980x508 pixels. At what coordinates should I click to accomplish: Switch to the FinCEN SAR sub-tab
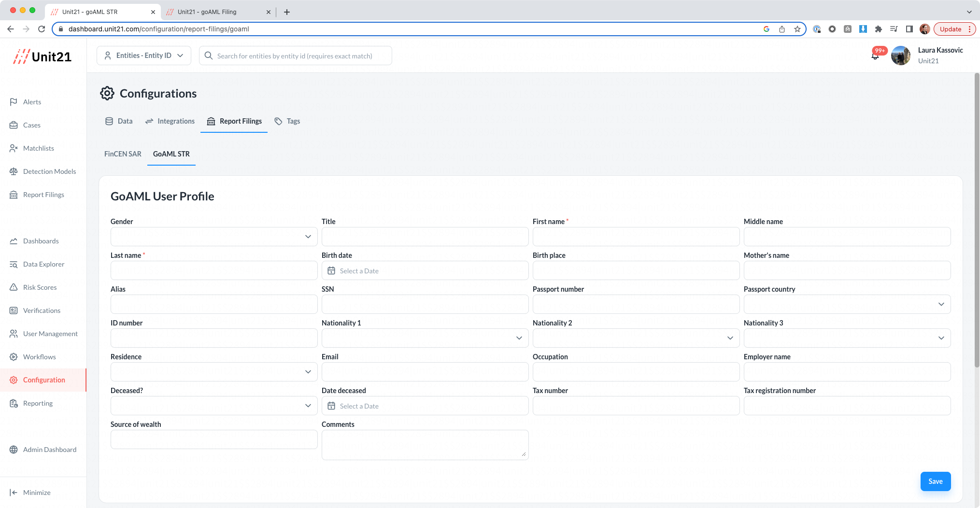tap(123, 154)
